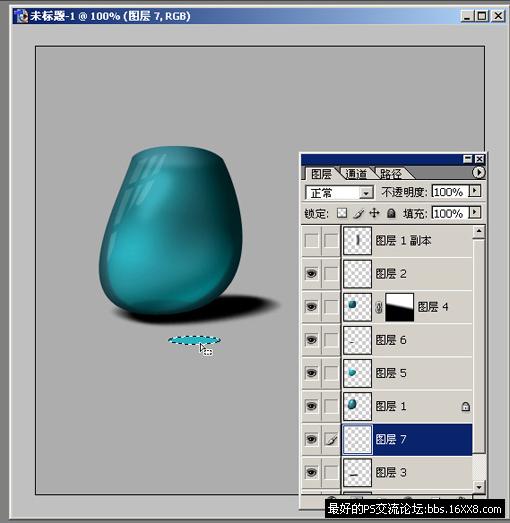Click the black and white mask thumbnail of 图层 4
The image size is (510, 523).
click(400, 307)
